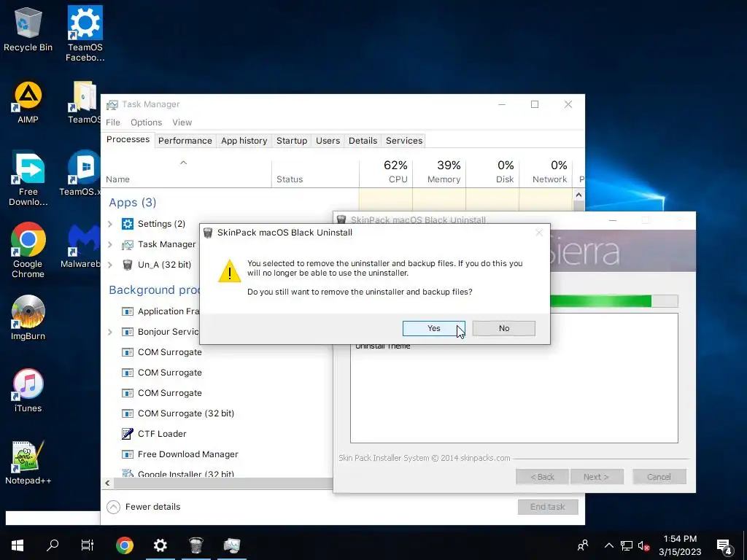Click Task Manager icon on taskbar
Screen dimensions: 747x560
pos(232,545)
